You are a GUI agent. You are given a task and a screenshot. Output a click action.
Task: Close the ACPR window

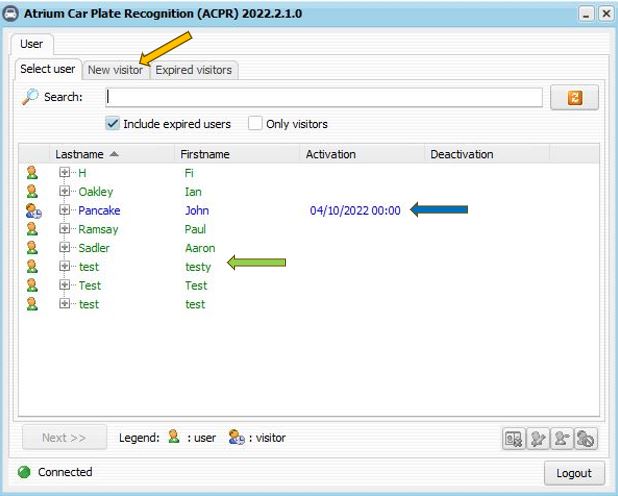(x=606, y=14)
